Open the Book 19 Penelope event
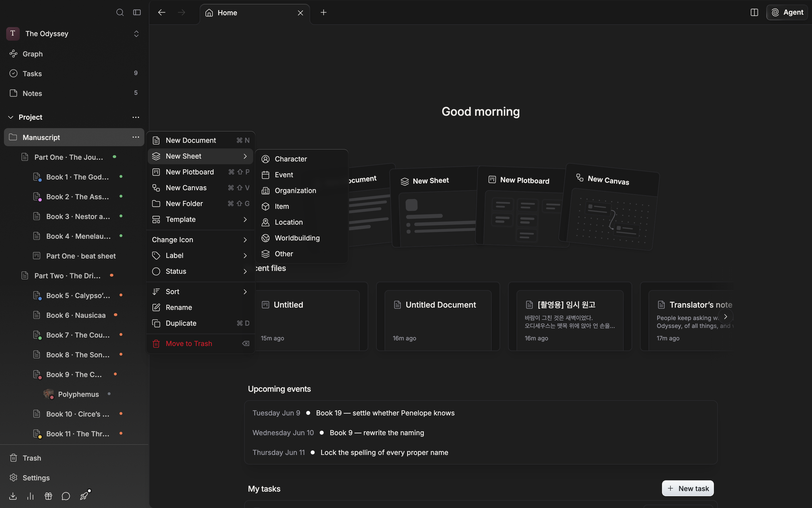Viewport: 812px width, 508px height. click(481, 413)
